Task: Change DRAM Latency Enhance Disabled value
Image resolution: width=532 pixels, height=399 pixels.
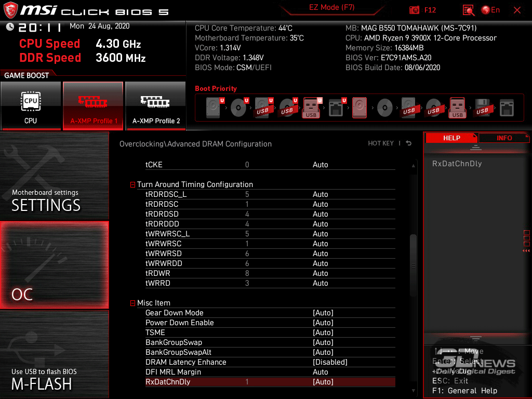Action: (330, 362)
